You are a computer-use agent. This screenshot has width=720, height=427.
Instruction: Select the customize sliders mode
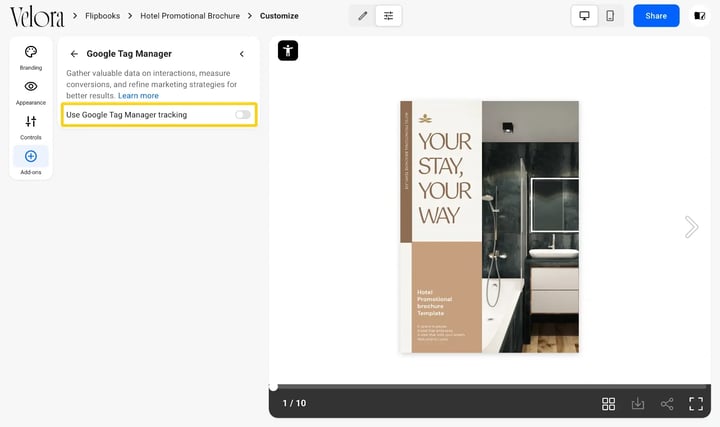[388, 16]
